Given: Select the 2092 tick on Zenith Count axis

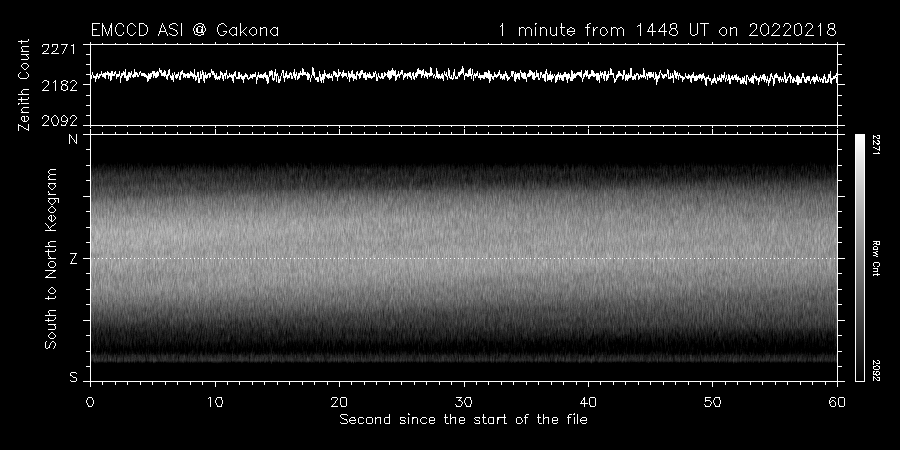Looking at the screenshot, I should (62, 120).
